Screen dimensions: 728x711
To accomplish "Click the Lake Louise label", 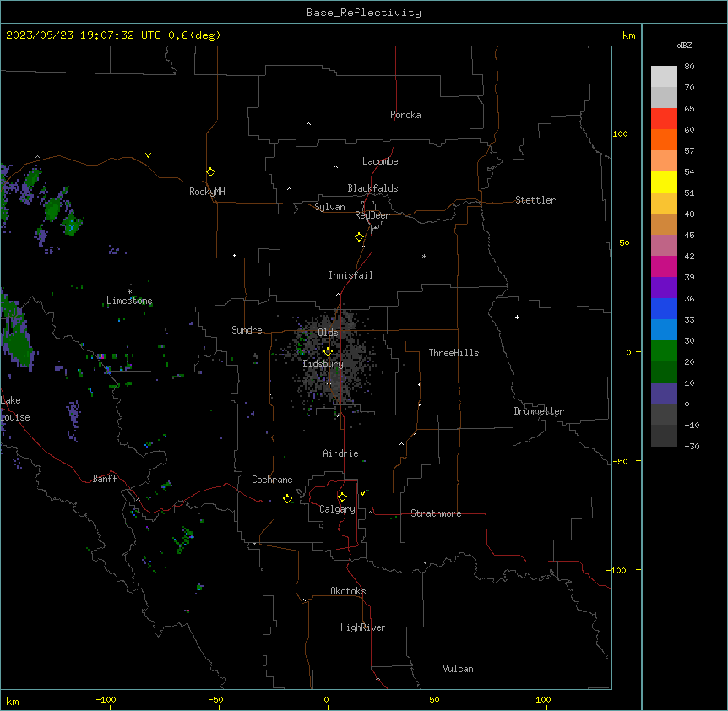I will pyautogui.click(x=15, y=409).
